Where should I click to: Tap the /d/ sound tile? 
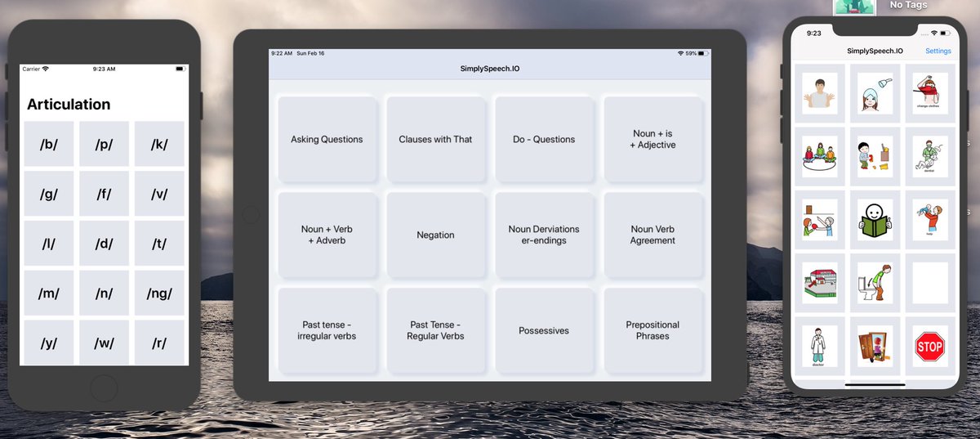click(104, 244)
